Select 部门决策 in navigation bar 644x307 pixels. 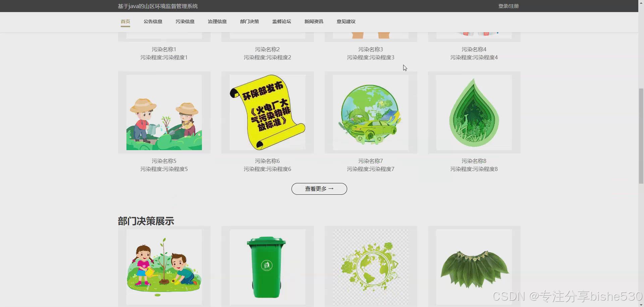click(x=250, y=21)
